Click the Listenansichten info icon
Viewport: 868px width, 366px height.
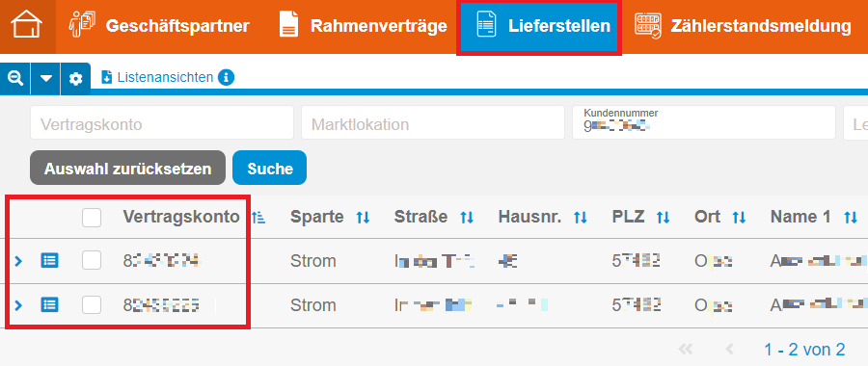[226, 77]
